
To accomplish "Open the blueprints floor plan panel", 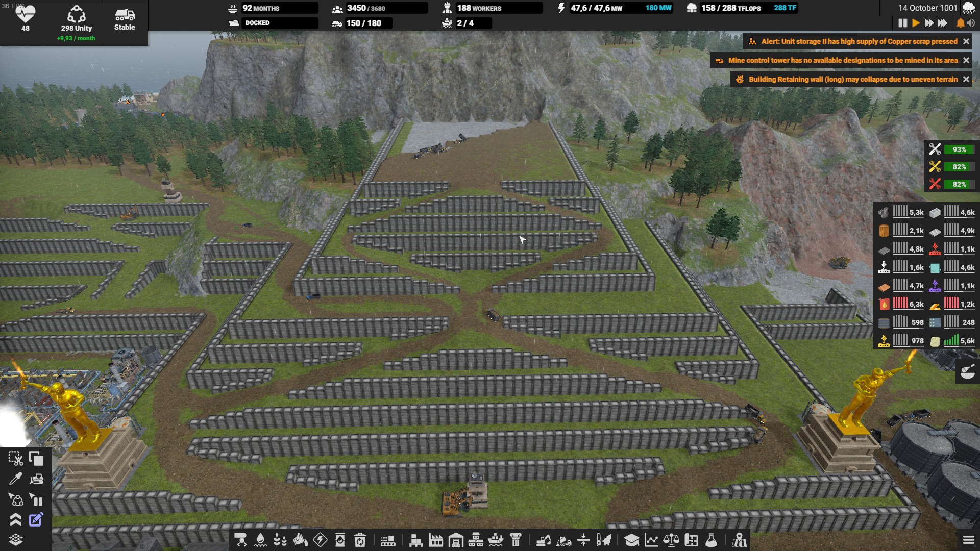I will click(691, 540).
